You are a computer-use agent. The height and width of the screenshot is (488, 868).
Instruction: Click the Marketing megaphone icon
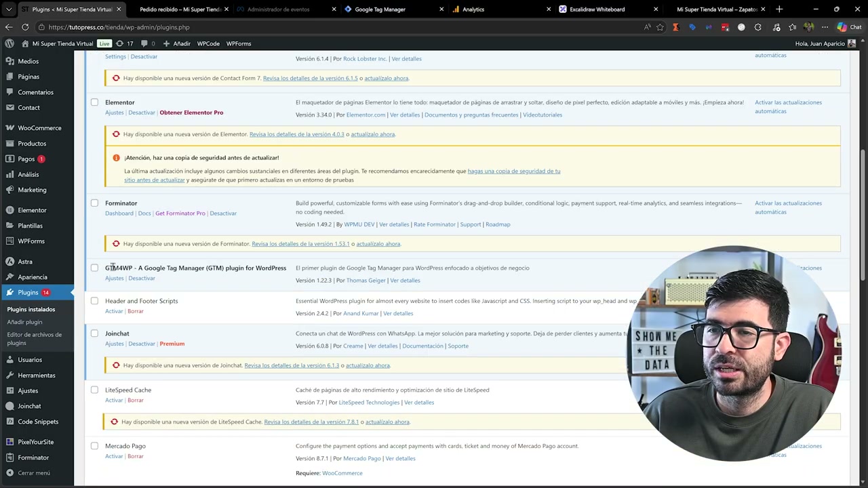click(9, 190)
